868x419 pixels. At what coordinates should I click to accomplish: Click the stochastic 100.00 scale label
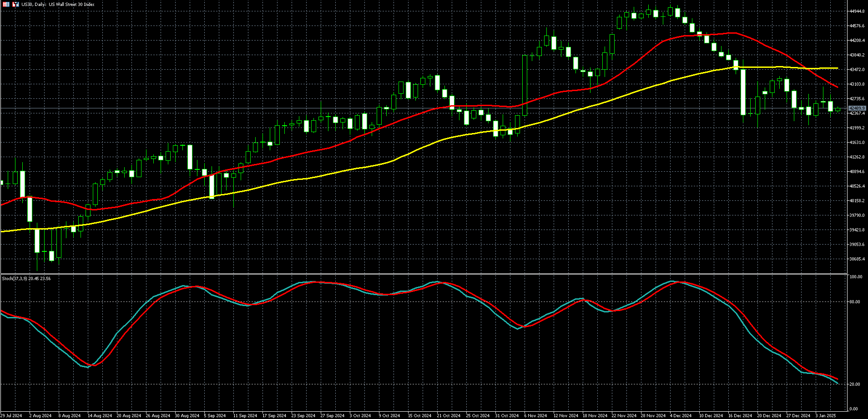855,277
